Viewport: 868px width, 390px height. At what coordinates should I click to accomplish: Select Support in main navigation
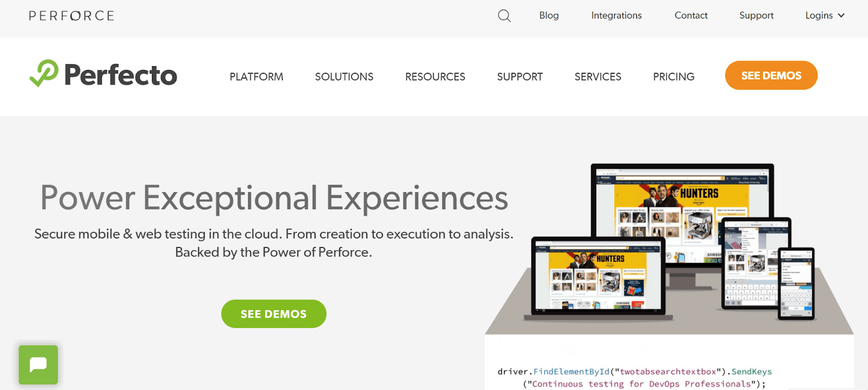(520, 76)
